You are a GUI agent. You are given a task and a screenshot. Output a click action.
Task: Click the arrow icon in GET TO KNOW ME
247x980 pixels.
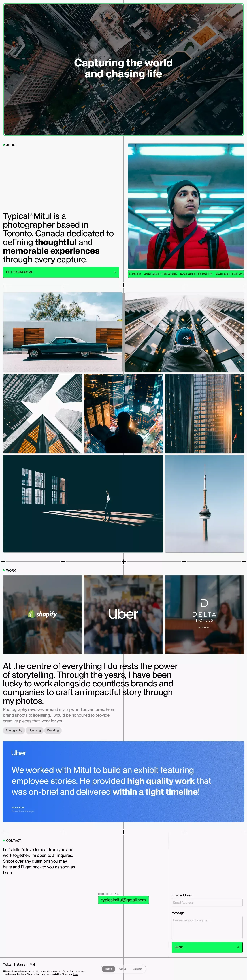(x=114, y=272)
